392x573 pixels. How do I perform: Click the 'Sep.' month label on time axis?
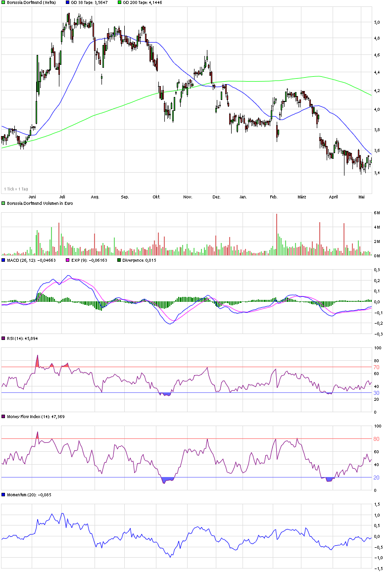125,197
